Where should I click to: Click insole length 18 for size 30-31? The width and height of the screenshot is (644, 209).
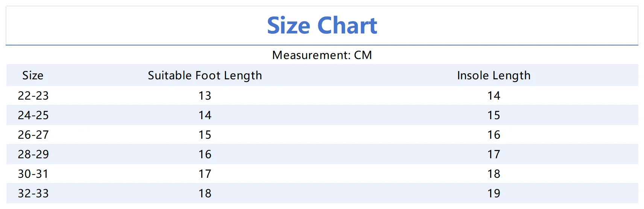point(494,174)
